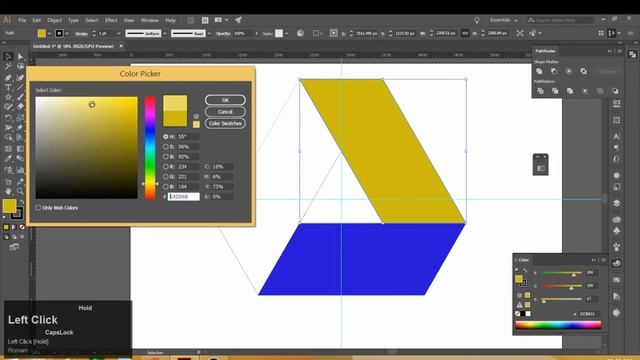This screenshot has width=640, height=360.
Task: Open Color Swatches in the Color Picker
Action: [x=225, y=123]
